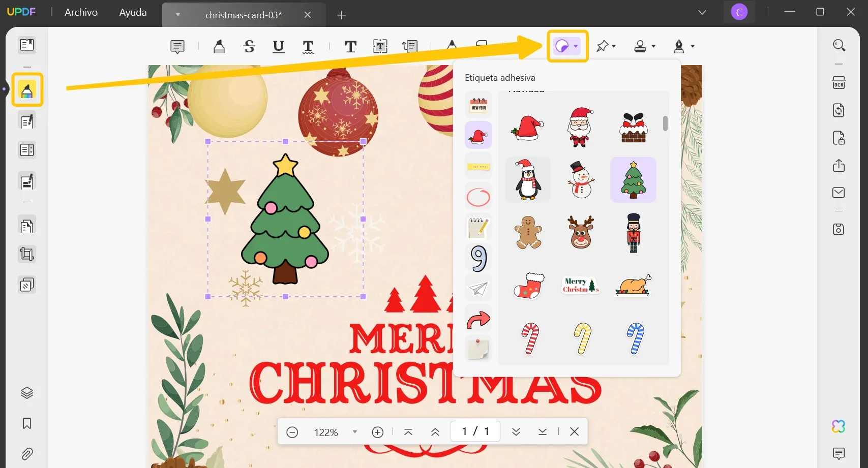Select the Text callout tool
The image size is (868, 468).
pyautogui.click(x=410, y=47)
